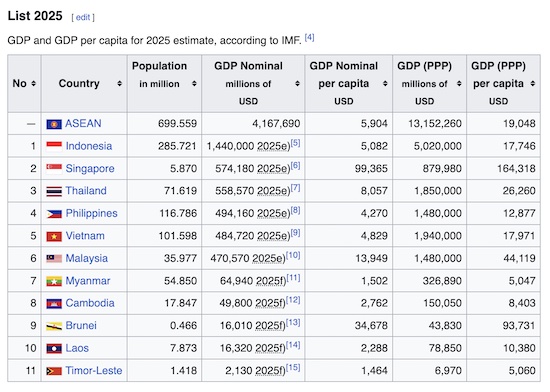Follow citation [5] in Indonesia row
This screenshot has height=392, width=550.
(x=295, y=143)
